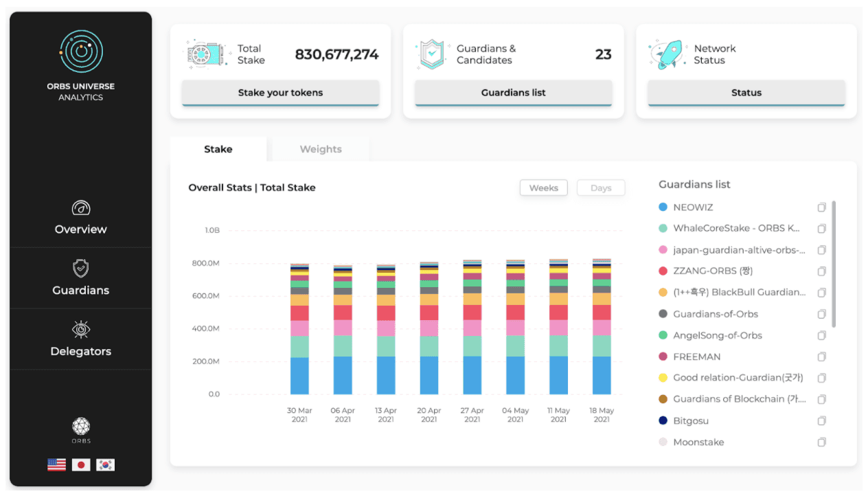Image resolution: width=868 pixels, height=496 pixels.
Task: Select Good relation-Guardian entry
Action: pos(738,378)
